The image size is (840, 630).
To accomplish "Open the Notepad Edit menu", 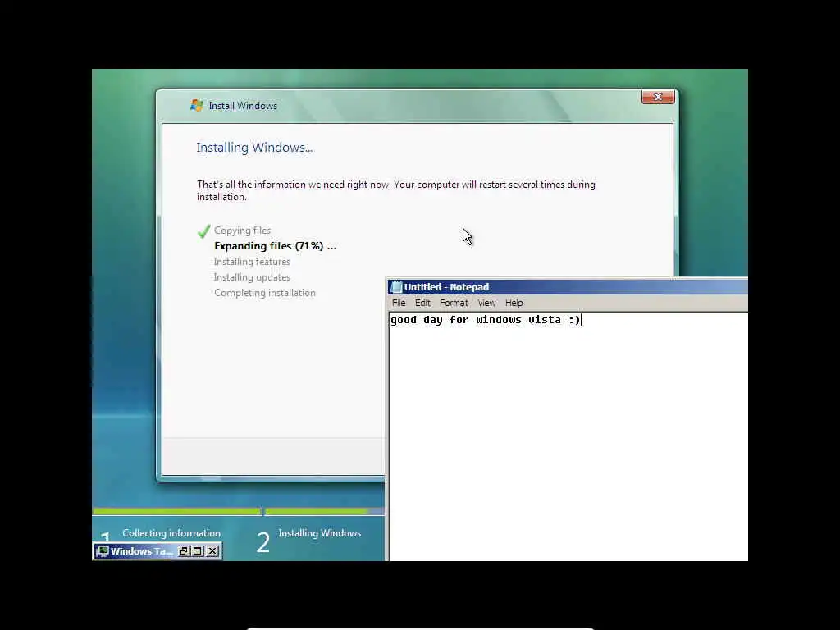I will 422,303.
